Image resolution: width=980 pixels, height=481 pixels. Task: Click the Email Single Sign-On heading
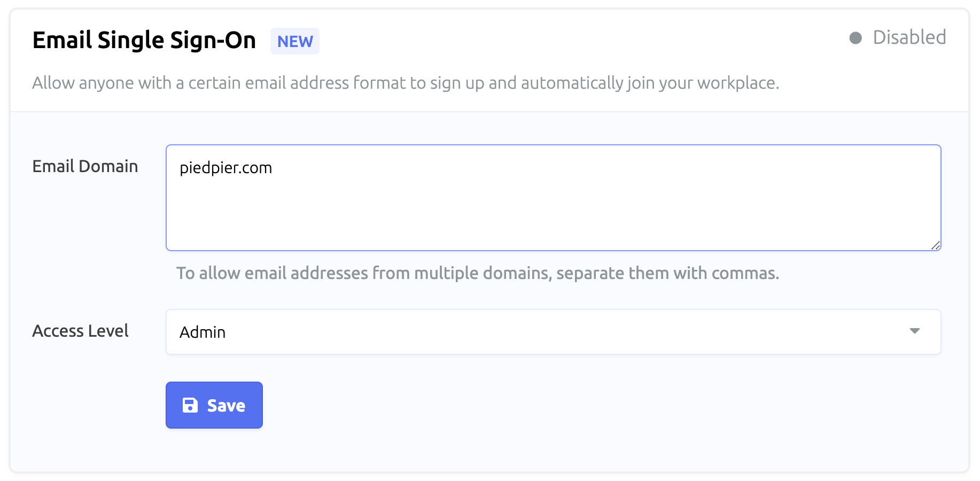144,40
